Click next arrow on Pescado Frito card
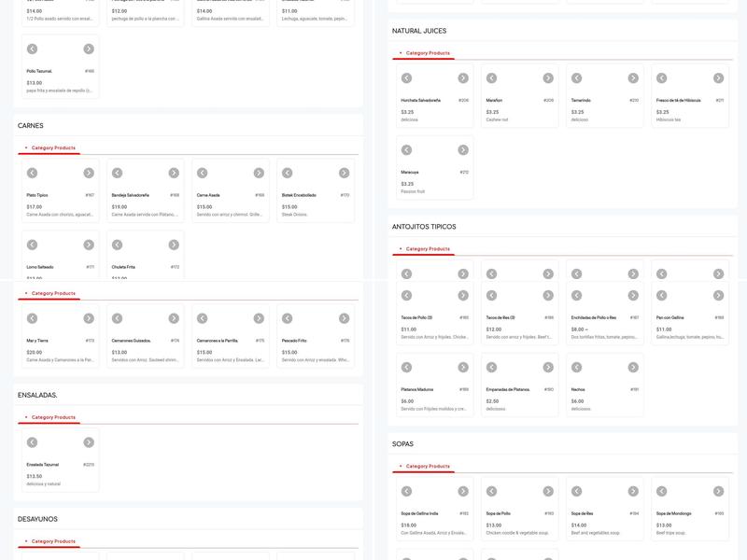Image resolution: width=747 pixels, height=560 pixels. click(344, 318)
